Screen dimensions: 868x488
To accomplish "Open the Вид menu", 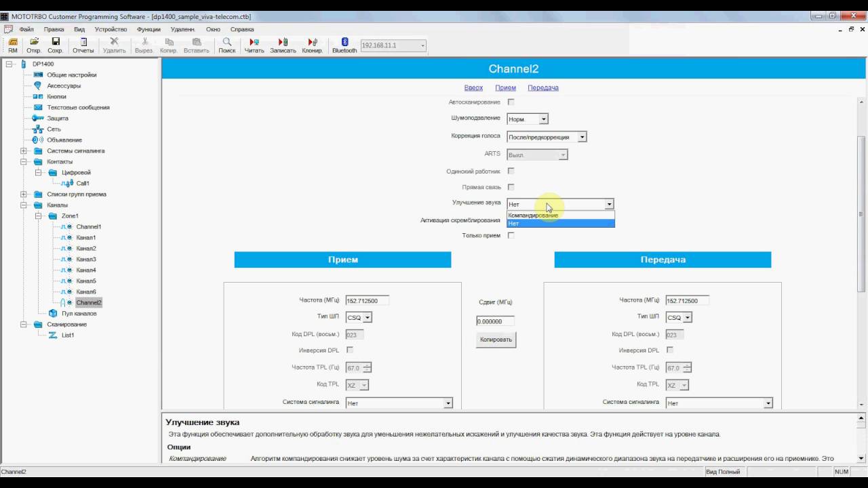I will 79,29.
